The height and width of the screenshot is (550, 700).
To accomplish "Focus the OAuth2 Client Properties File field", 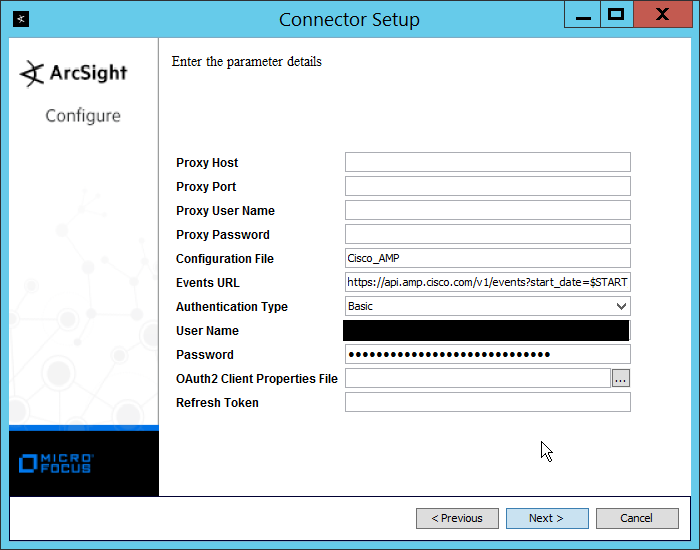I will click(x=477, y=378).
